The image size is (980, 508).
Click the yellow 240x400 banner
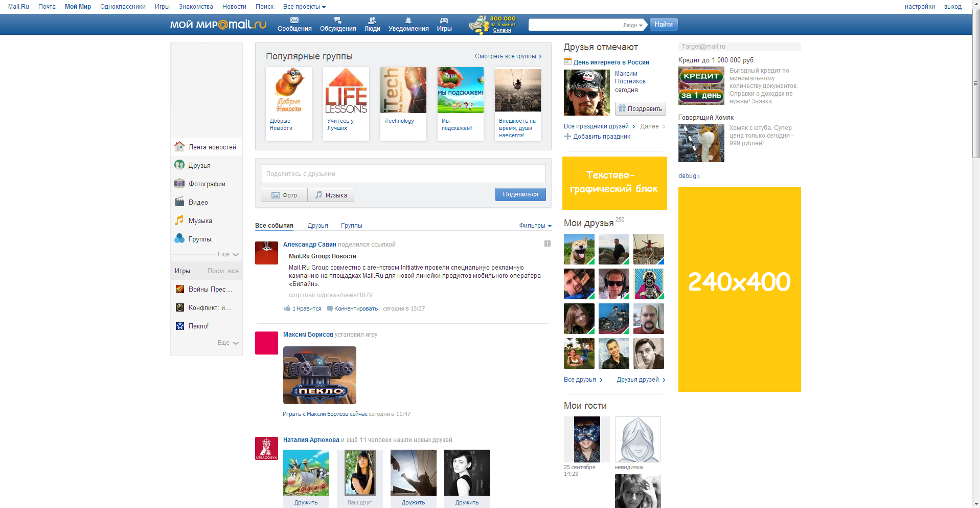pyautogui.click(x=740, y=290)
